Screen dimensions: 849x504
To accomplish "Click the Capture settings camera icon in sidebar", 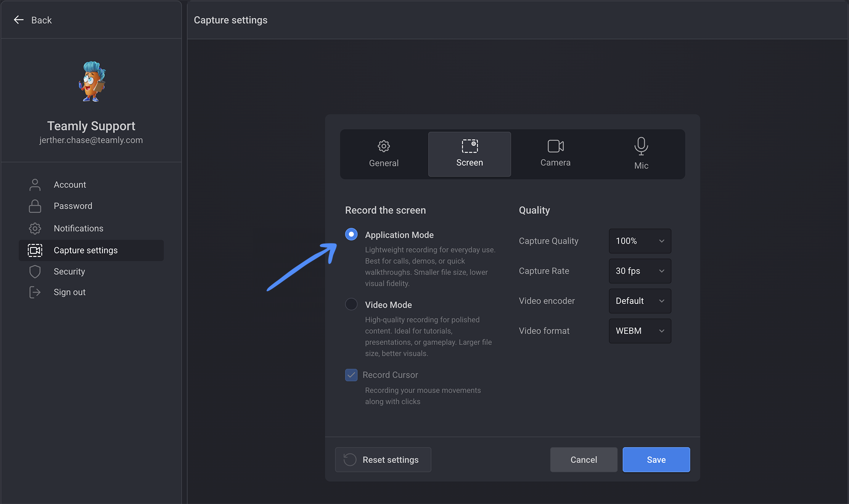I will pos(35,250).
